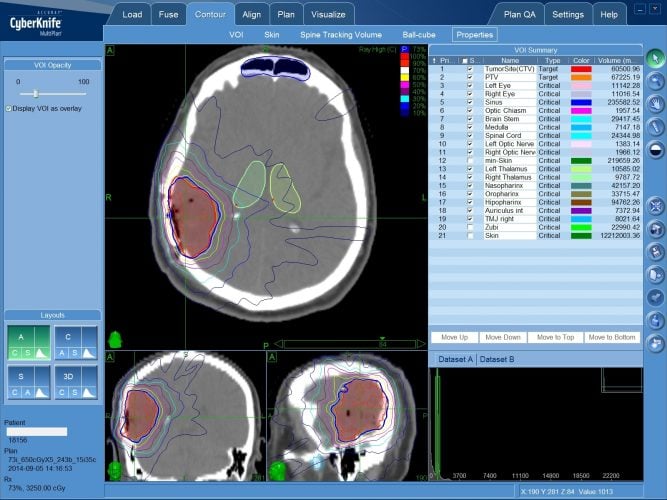Switch to the Fuse tab
Screen dimensions: 667x500
pos(169,15)
